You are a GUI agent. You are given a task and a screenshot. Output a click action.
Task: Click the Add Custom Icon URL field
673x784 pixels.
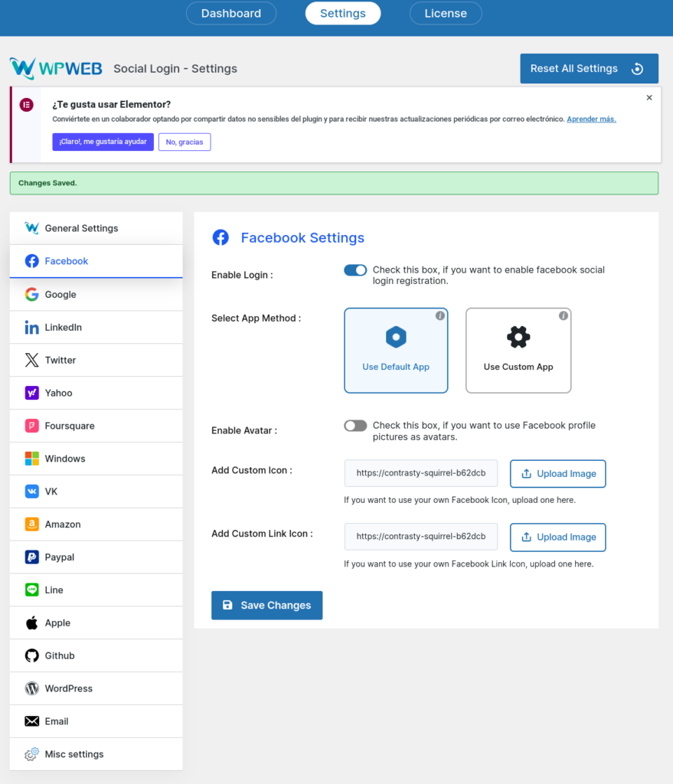tap(421, 473)
